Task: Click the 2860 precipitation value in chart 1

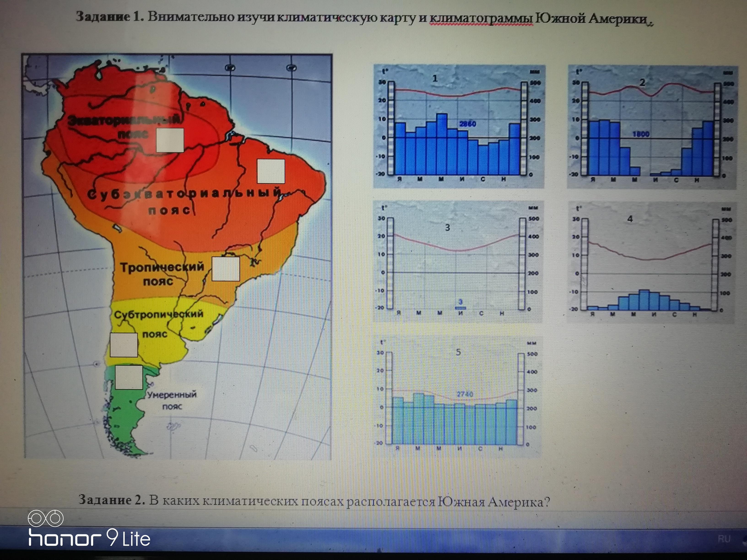Action: pos(468,124)
